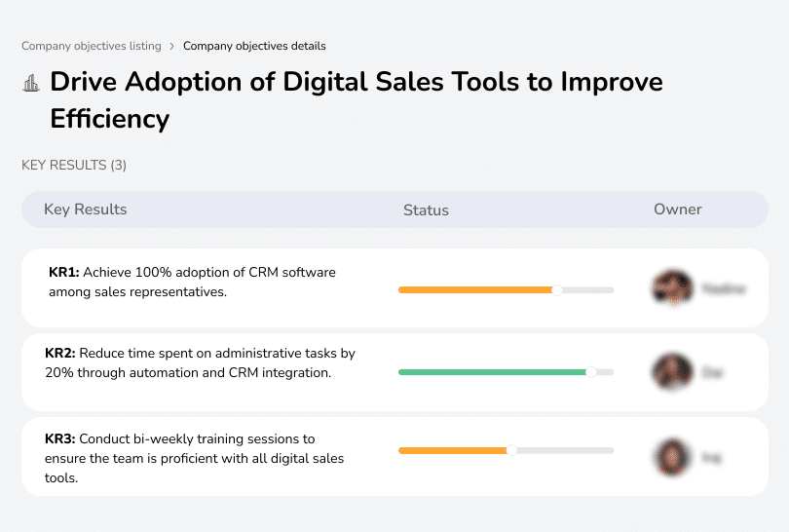The image size is (789, 532).
Task: Click the Status column header
Action: click(426, 209)
